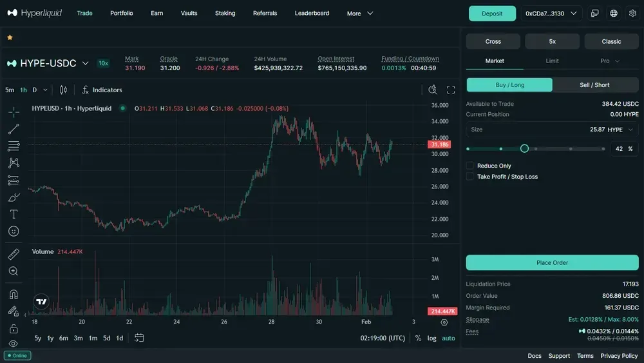Image resolution: width=644 pixels, height=363 pixels.
Task: Switch to Buy / Long side
Action: pos(509,84)
